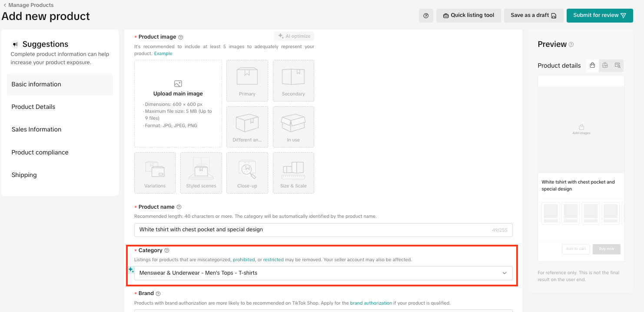
Task: Click the help question mark button in header
Action: coord(426,16)
